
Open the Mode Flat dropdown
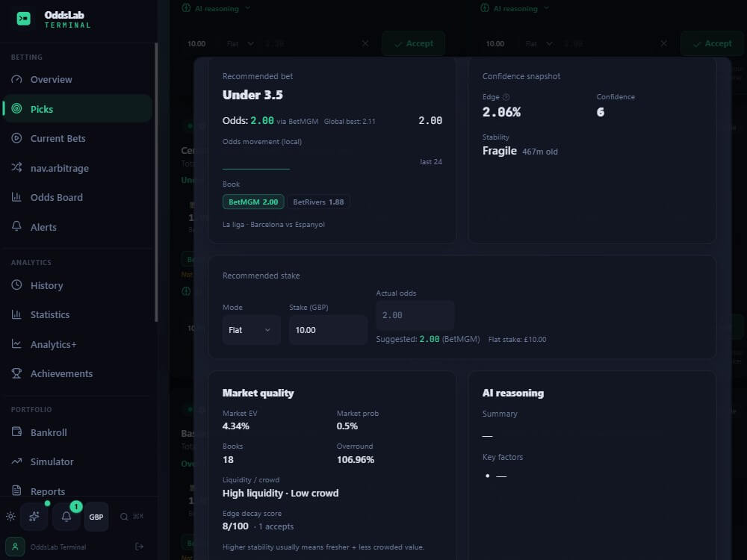[x=251, y=330]
